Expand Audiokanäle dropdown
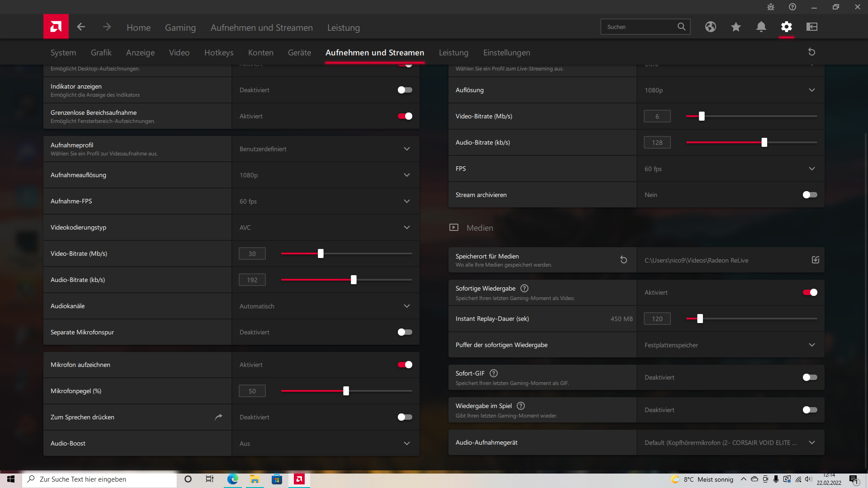 (325, 306)
